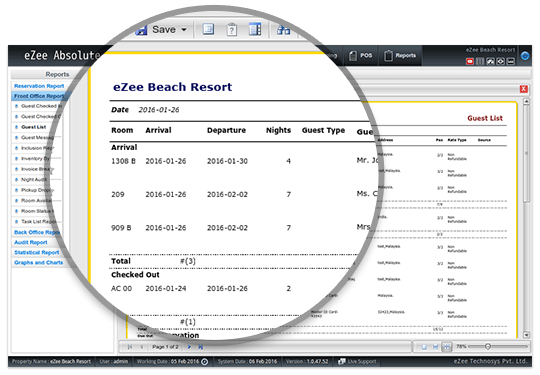
Task: Click Property Name eZee Beach Resort
Action: click(51, 362)
